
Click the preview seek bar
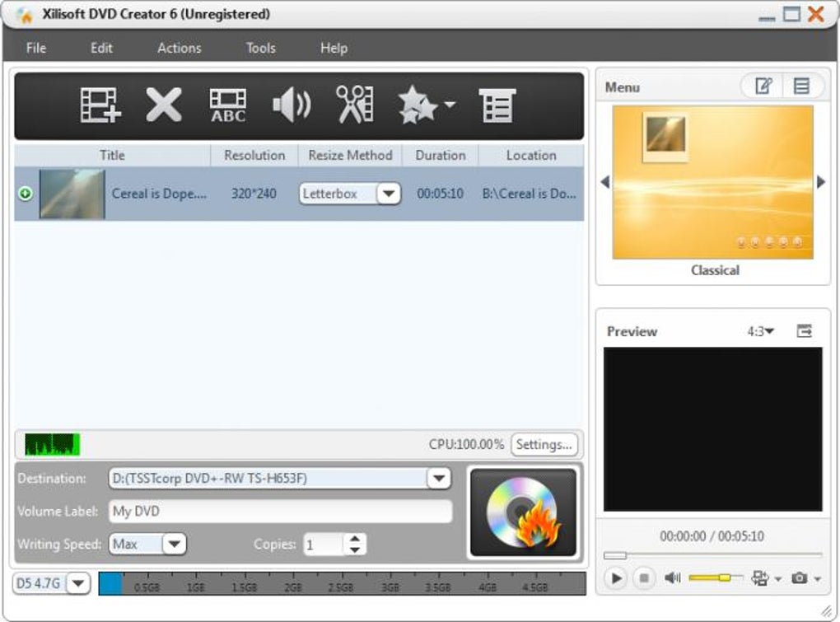click(712, 555)
